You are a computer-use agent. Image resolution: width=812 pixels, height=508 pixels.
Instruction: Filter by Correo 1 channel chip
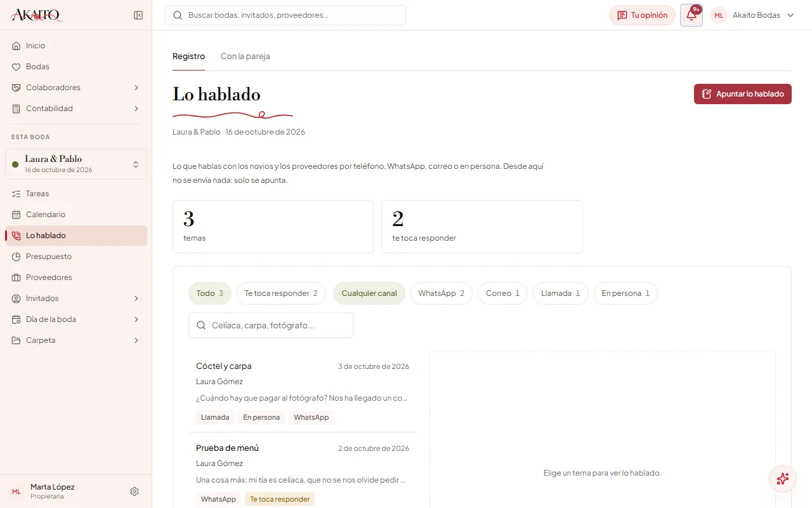tap(502, 293)
